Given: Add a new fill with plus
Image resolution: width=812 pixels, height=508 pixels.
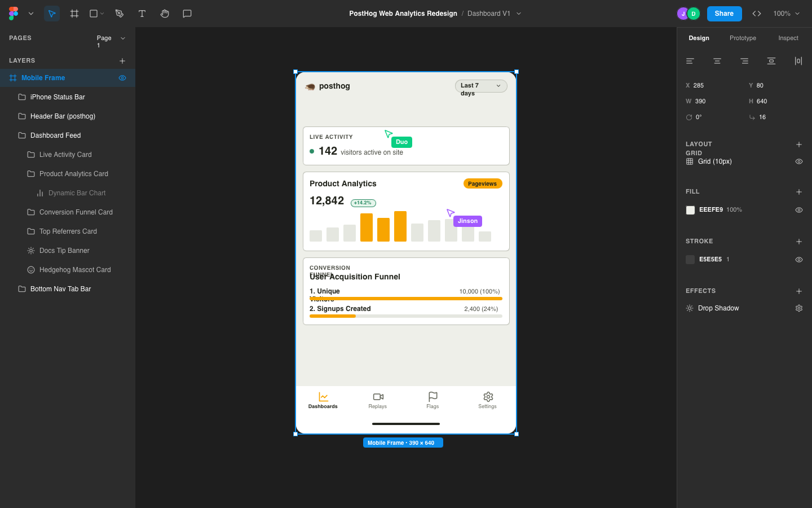Looking at the screenshot, I should coord(799,192).
